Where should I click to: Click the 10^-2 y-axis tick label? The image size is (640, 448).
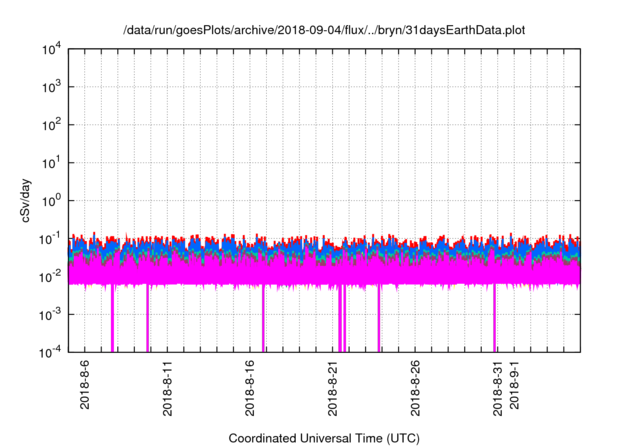[x=50, y=277]
